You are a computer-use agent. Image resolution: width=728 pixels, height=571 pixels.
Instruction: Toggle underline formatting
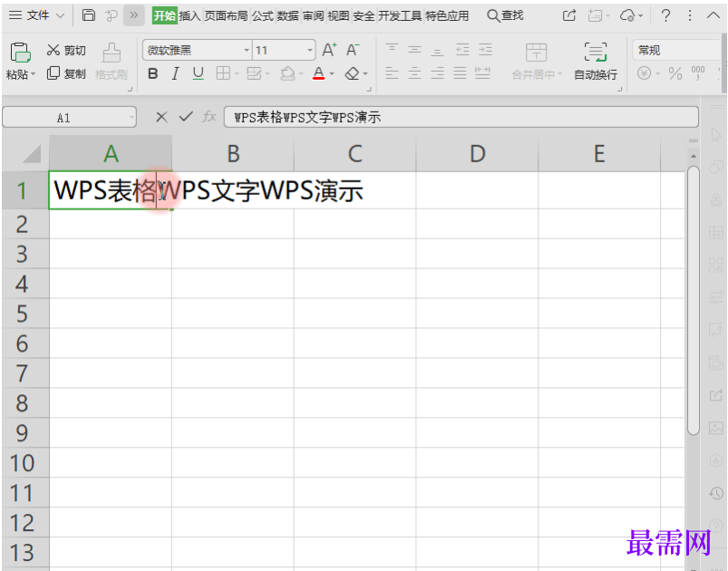199,73
